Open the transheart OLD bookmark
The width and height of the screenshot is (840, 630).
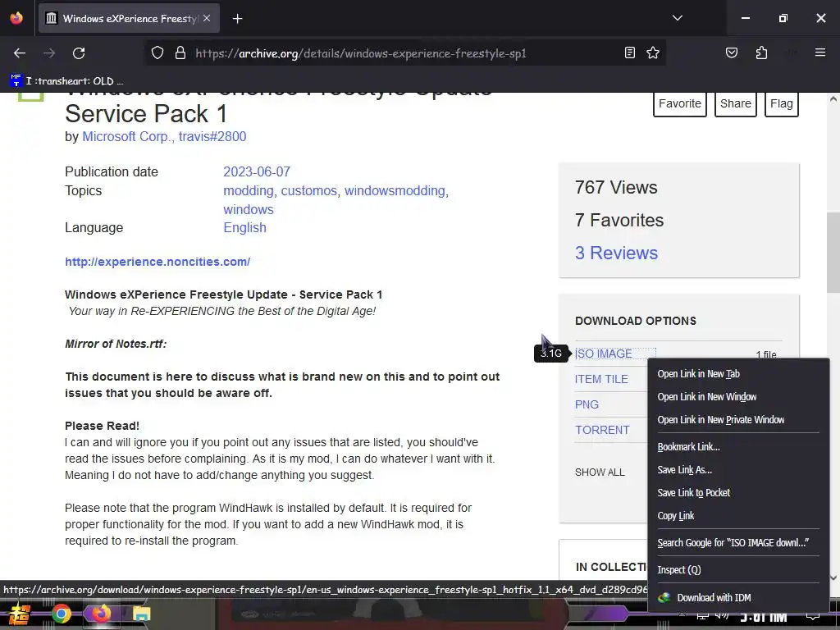coord(66,81)
